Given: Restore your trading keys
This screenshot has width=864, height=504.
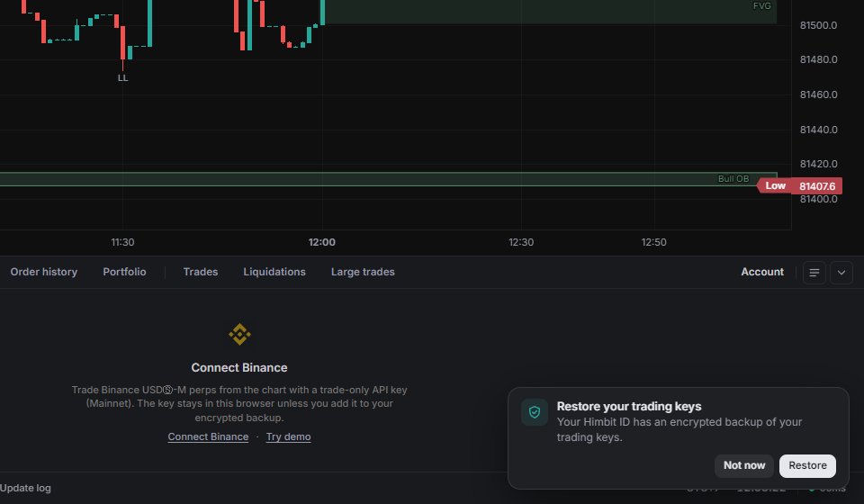Looking at the screenshot, I should tap(807, 465).
